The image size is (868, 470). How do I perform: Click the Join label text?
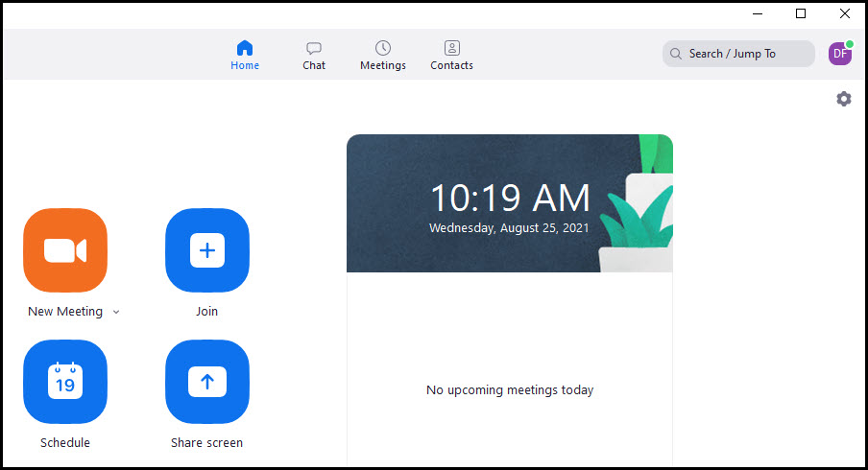[207, 312]
